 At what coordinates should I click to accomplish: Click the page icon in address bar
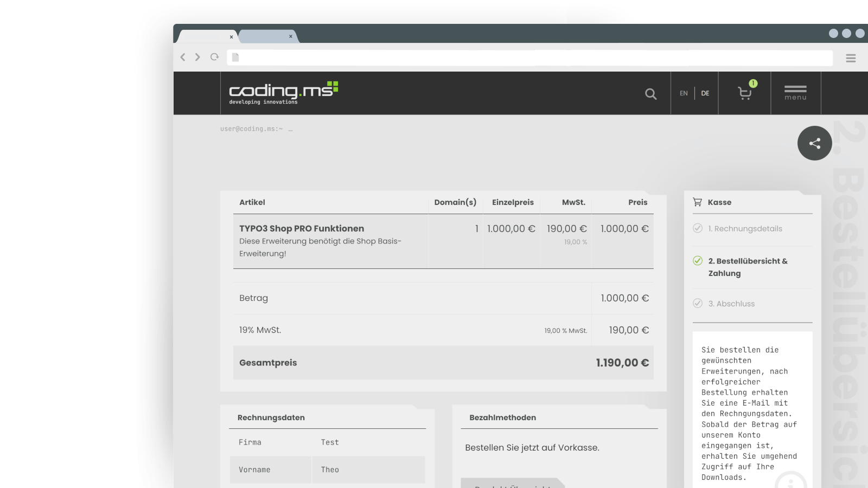click(235, 57)
